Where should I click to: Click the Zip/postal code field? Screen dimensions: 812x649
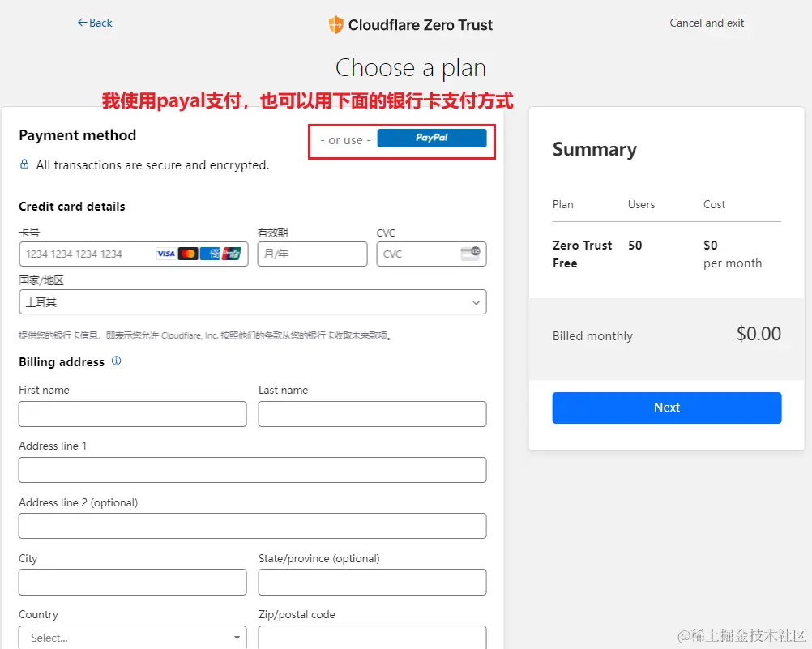click(372, 638)
